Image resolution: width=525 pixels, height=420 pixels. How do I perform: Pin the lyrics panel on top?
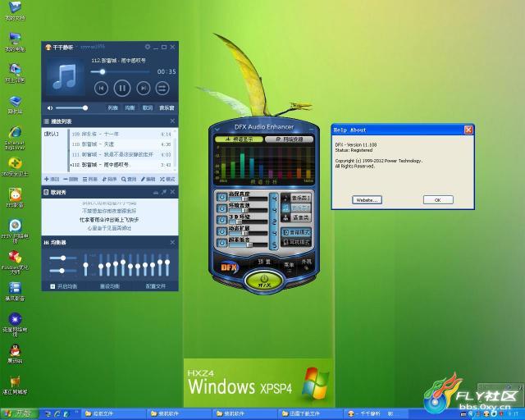[x=164, y=192]
